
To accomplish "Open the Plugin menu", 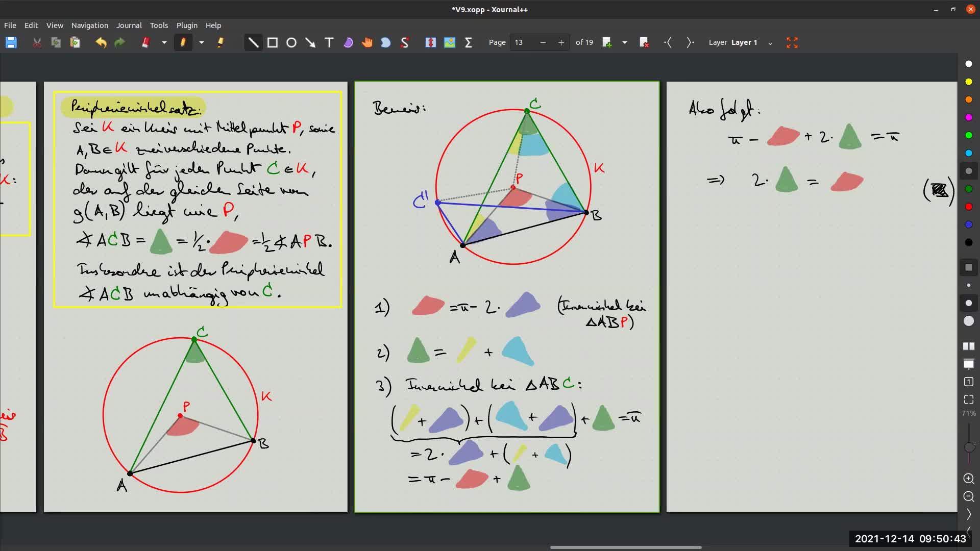I will click(187, 25).
